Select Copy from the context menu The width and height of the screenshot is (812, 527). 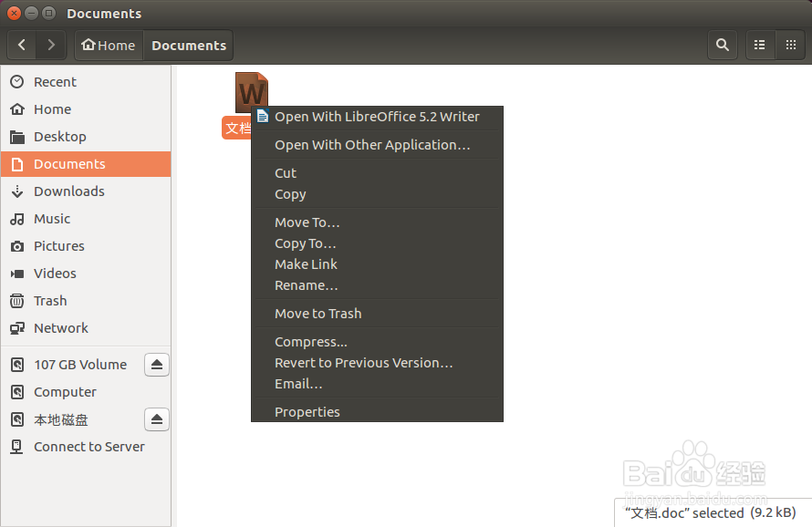point(377,194)
